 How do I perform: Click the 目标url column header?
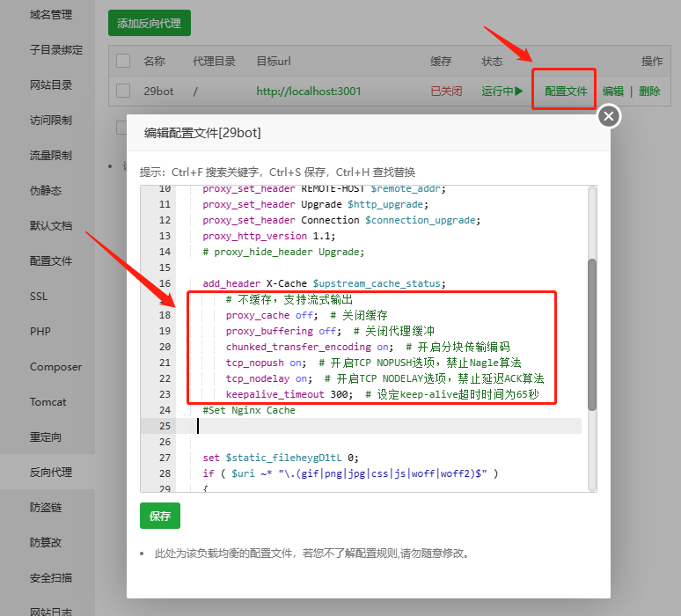[274, 62]
